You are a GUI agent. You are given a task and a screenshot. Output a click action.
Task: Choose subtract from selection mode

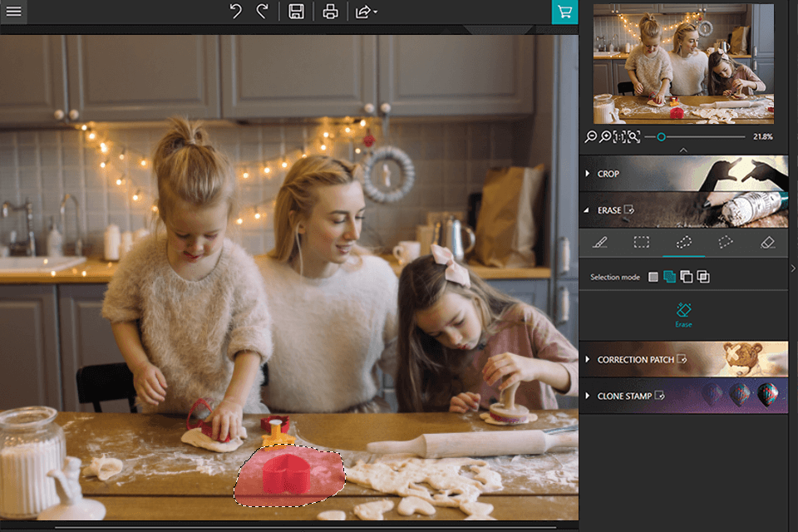(687, 277)
